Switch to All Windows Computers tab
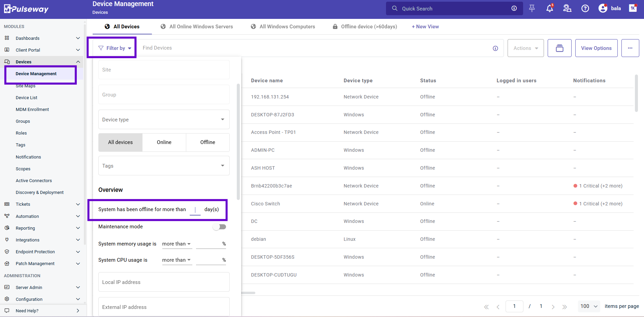 tap(283, 27)
